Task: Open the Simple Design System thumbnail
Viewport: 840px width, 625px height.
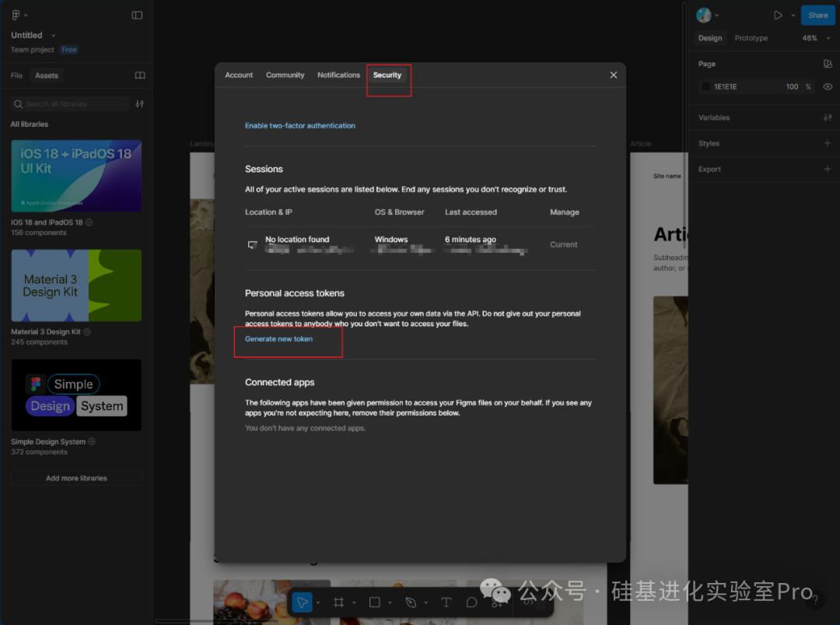Action: (x=76, y=395)
